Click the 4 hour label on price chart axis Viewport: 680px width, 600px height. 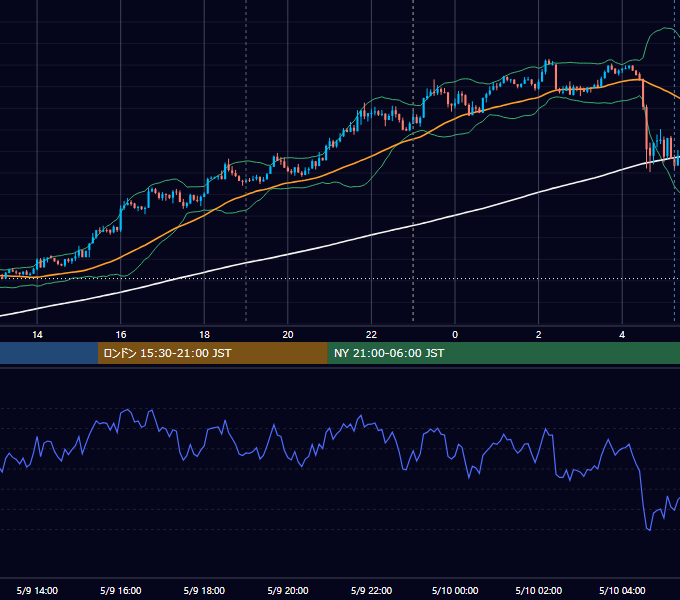622,335
